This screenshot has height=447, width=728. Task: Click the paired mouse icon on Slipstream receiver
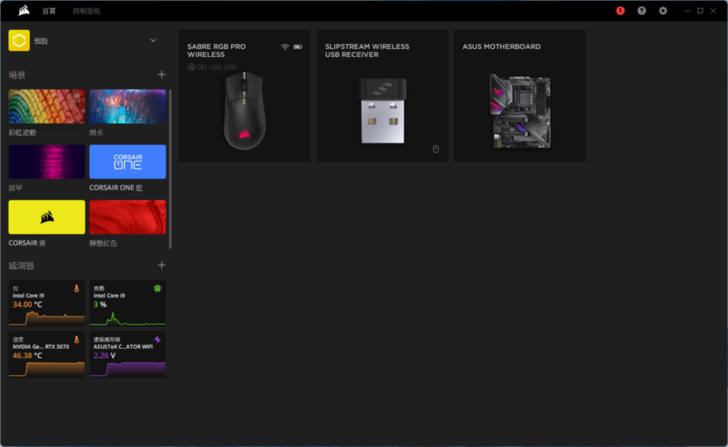[x=435, y=149]
